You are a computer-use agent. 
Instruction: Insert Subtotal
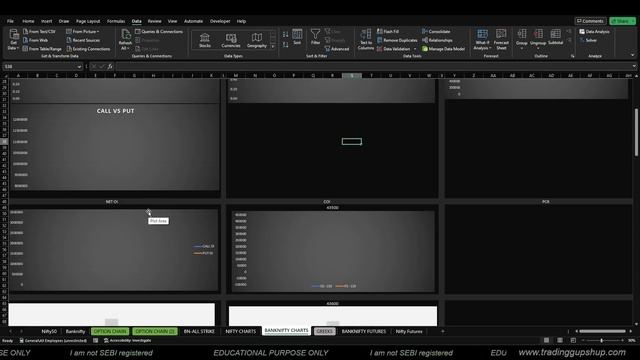[556, 37]
